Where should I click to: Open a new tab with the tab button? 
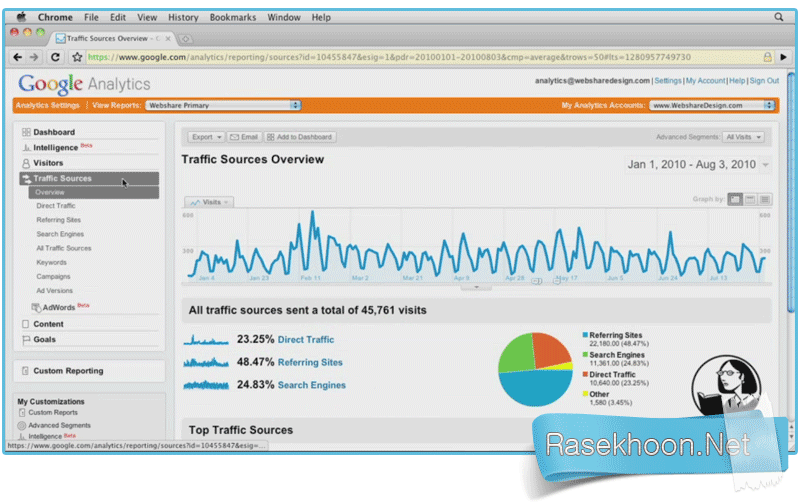point(186,39)
